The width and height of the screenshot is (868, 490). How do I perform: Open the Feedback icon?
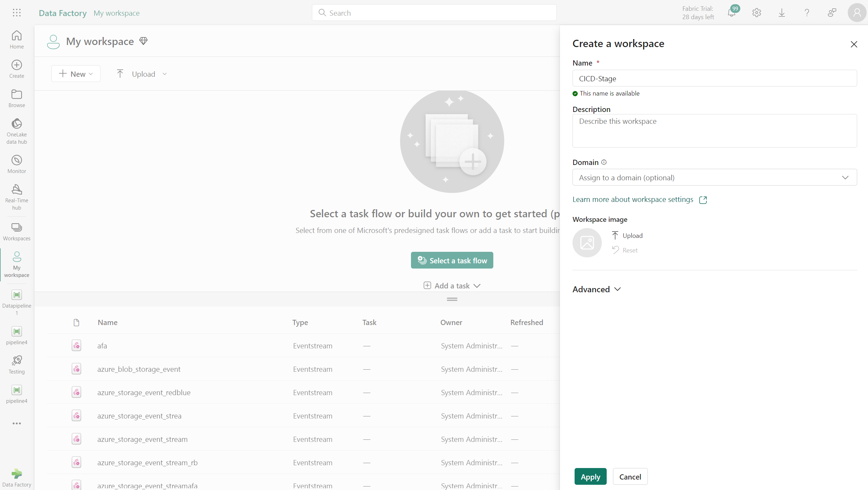[x=832, y=13]
